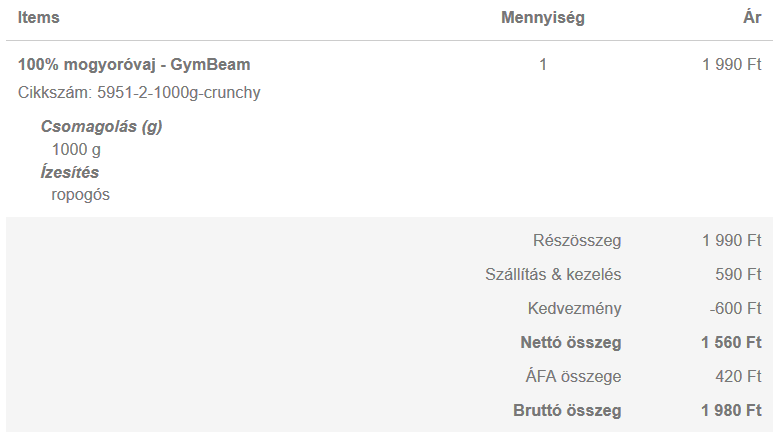Click the 590 Ft shipping amount
This screenshot has width=774, height=435.
click(x=739, y=275)
